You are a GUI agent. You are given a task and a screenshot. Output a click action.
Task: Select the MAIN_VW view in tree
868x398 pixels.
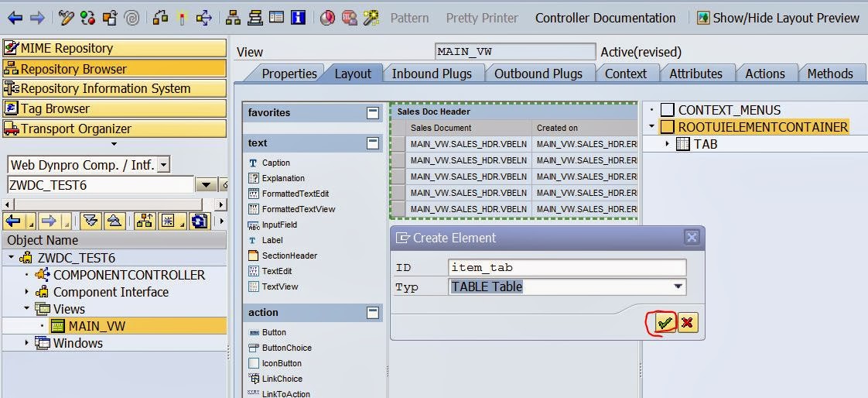[97, 326]
